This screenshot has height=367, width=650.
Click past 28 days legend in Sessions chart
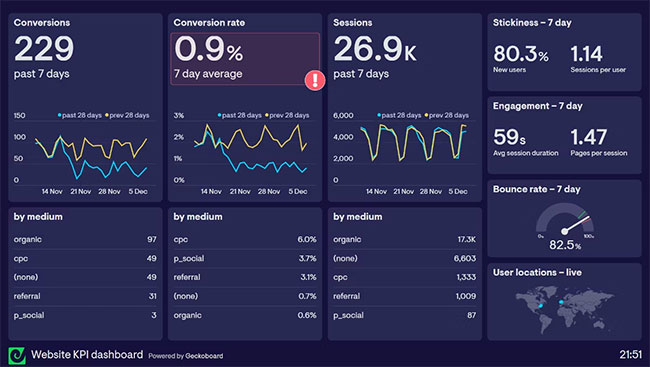399,115
